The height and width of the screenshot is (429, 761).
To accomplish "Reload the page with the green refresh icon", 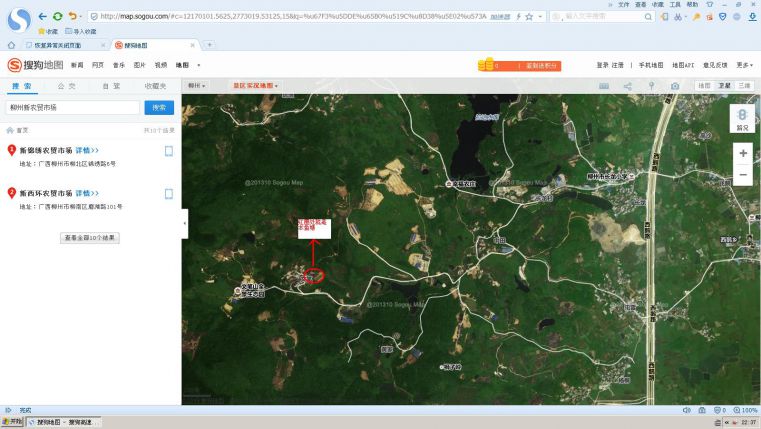I will pos(58,16).
